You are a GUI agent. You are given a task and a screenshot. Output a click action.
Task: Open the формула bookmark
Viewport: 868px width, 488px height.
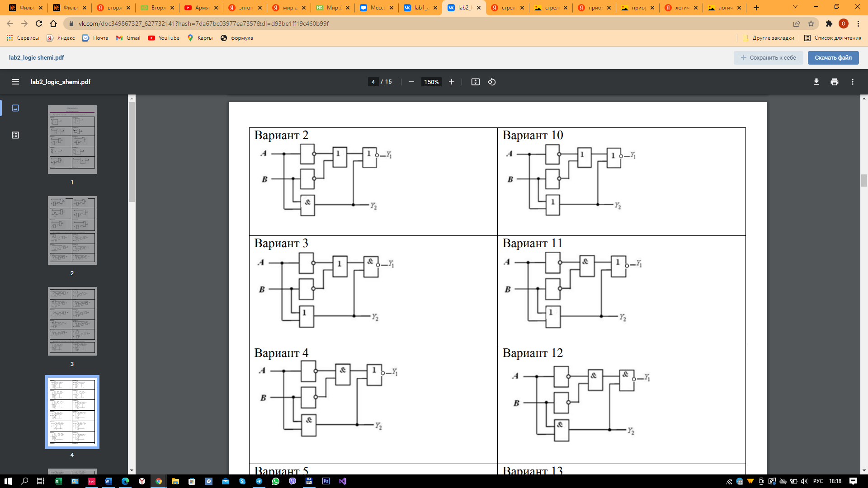point(237,38)
